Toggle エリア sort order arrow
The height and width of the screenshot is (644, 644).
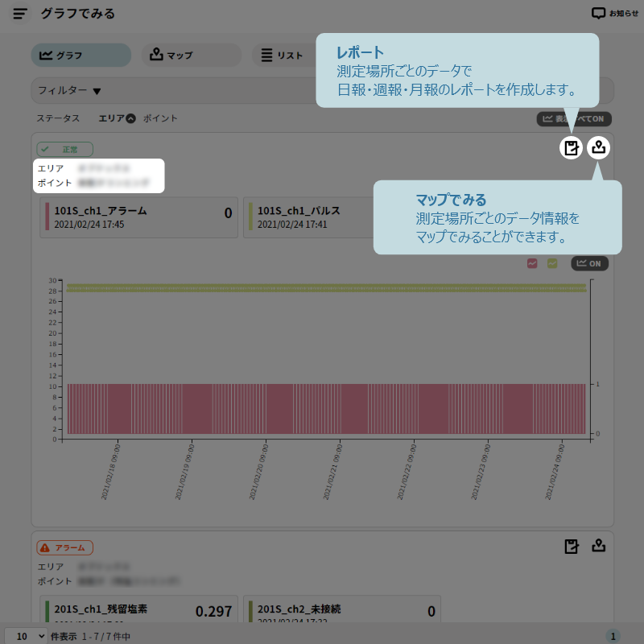point(130,118)
